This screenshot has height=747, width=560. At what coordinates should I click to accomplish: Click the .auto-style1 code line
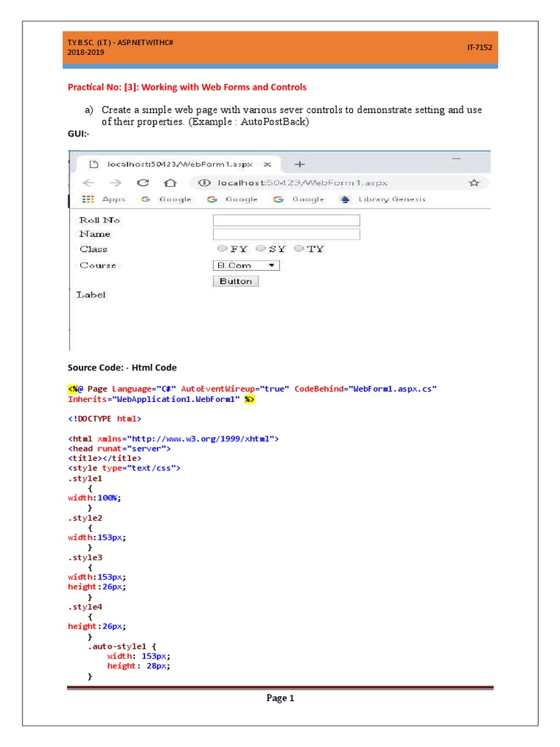(x=122, y=646)
